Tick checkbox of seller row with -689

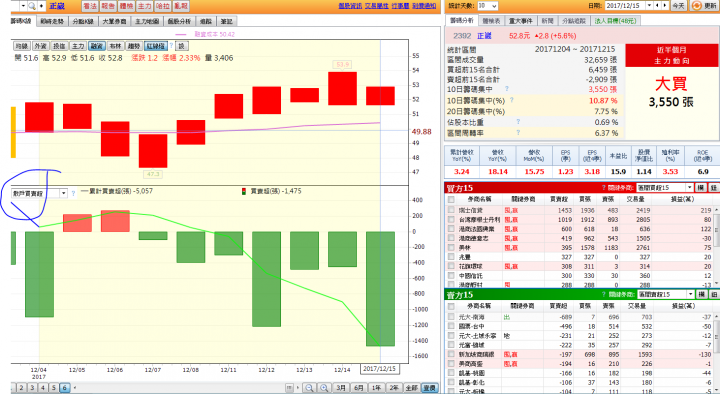(451, 317)
